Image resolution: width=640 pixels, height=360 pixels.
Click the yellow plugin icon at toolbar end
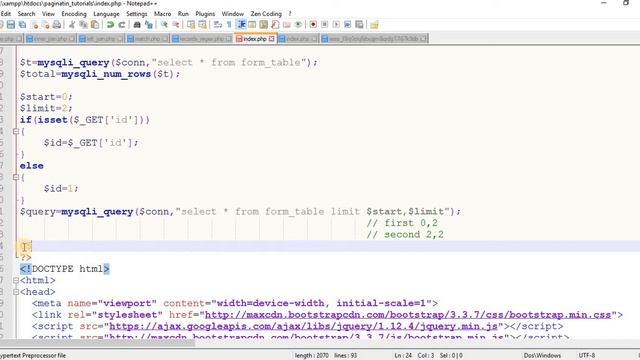point(374,25)
